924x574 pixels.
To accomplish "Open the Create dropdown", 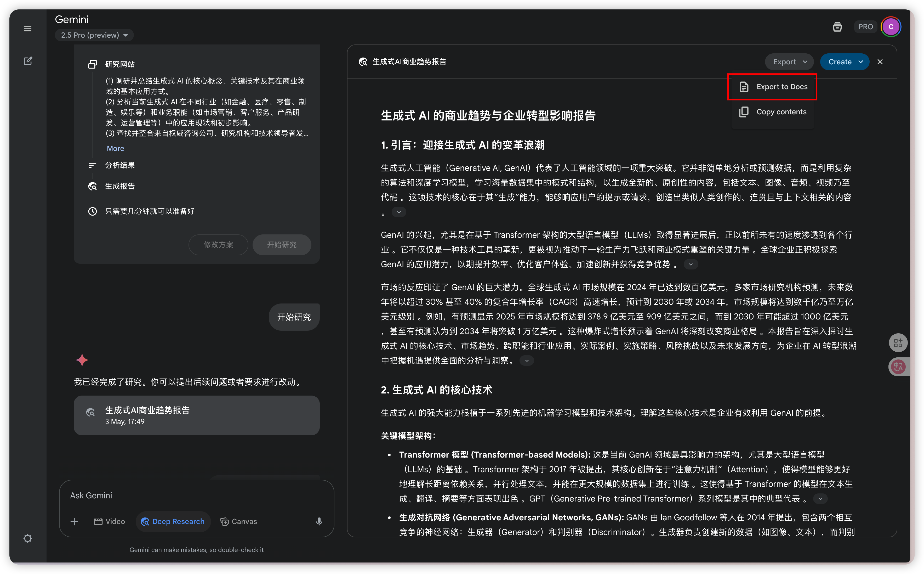I will coord(844,62).
